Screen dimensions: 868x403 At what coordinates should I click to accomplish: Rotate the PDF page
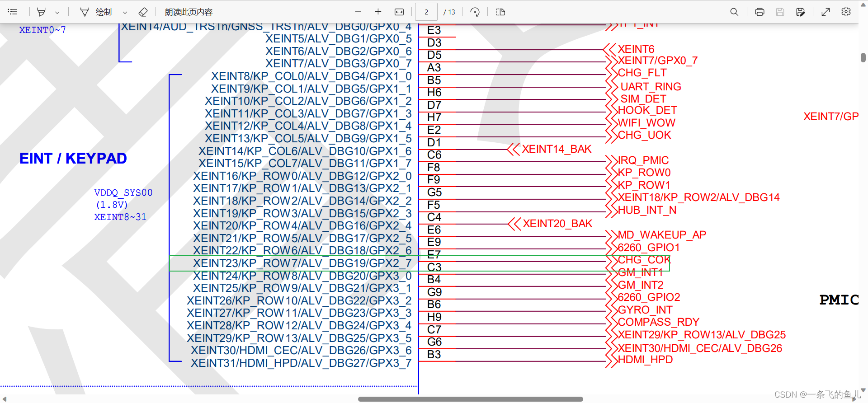pyautogui.click(x=475, y=12)
